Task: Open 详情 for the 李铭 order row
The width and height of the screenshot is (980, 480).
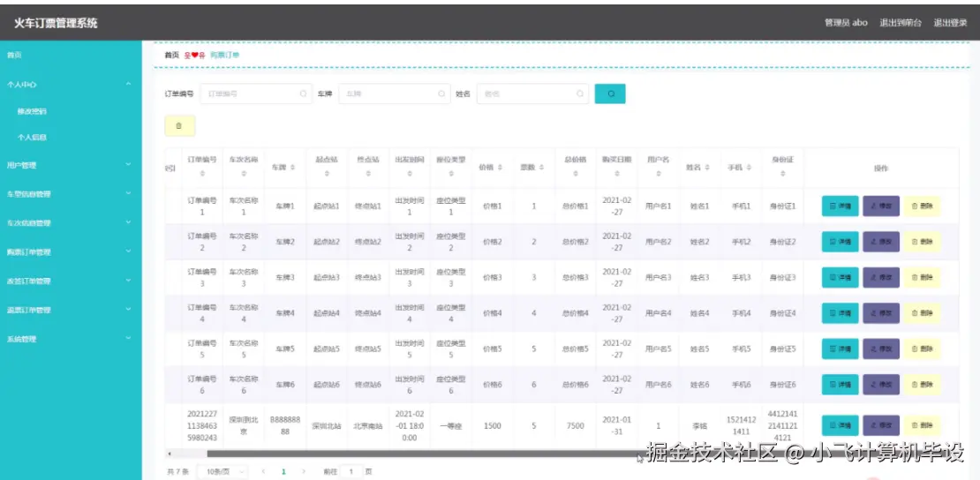Action: (x=840, y=425)
